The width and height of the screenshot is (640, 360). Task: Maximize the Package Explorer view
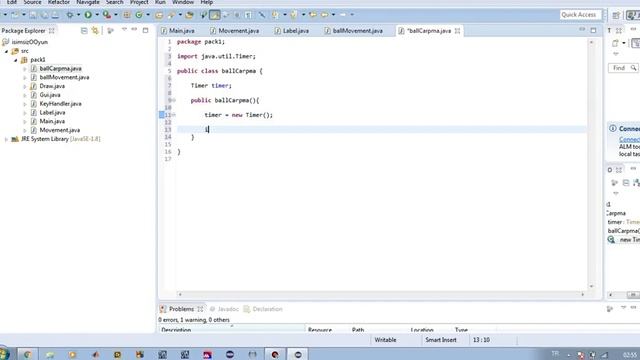(145, 30)
